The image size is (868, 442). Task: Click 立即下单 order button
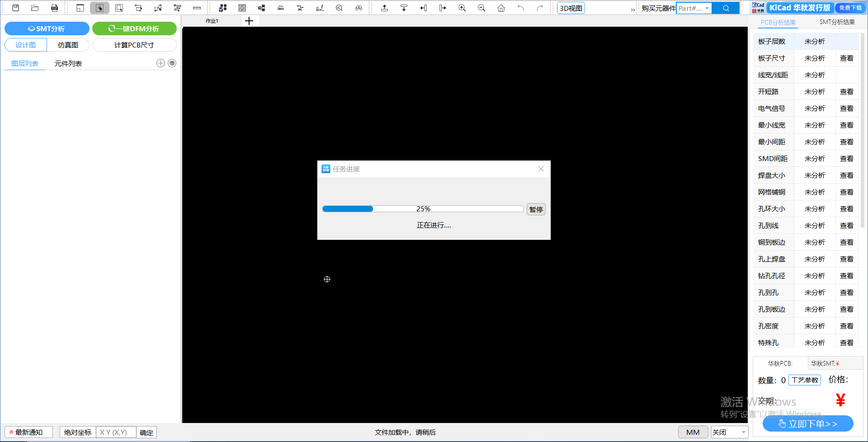(808, 423)
